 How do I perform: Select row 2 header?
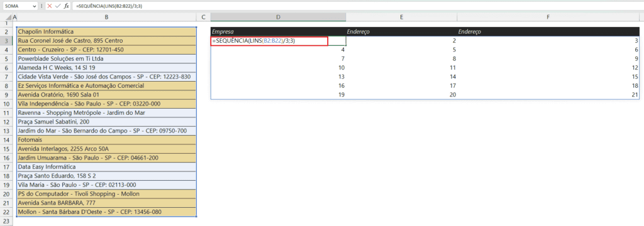tap(6, 31)
